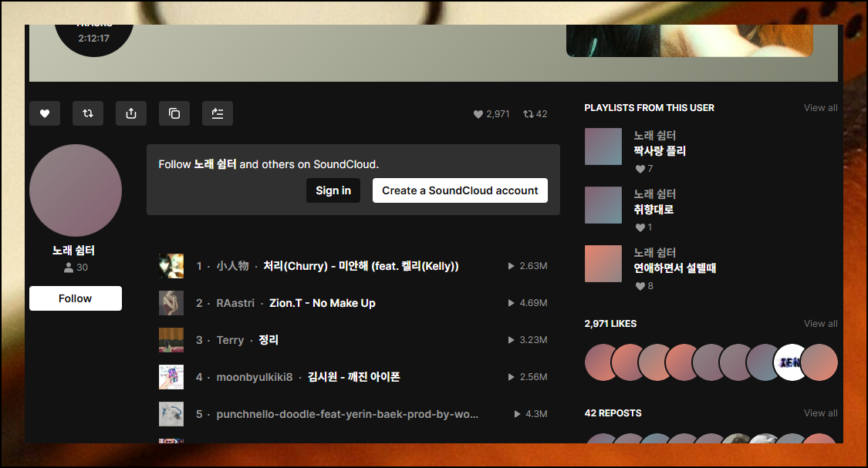Open playlist 짝사랑 플리

(660, 151)
